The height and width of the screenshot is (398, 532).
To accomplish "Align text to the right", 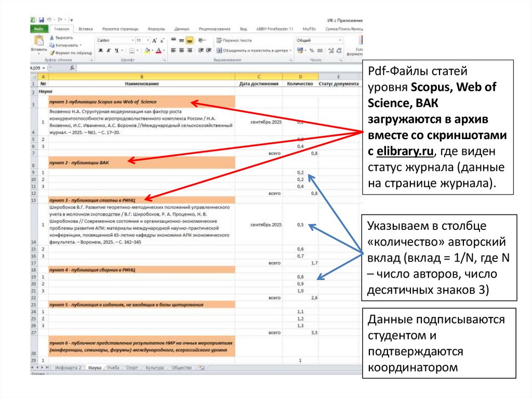I will pyautogui.click(x=190, y=50).
